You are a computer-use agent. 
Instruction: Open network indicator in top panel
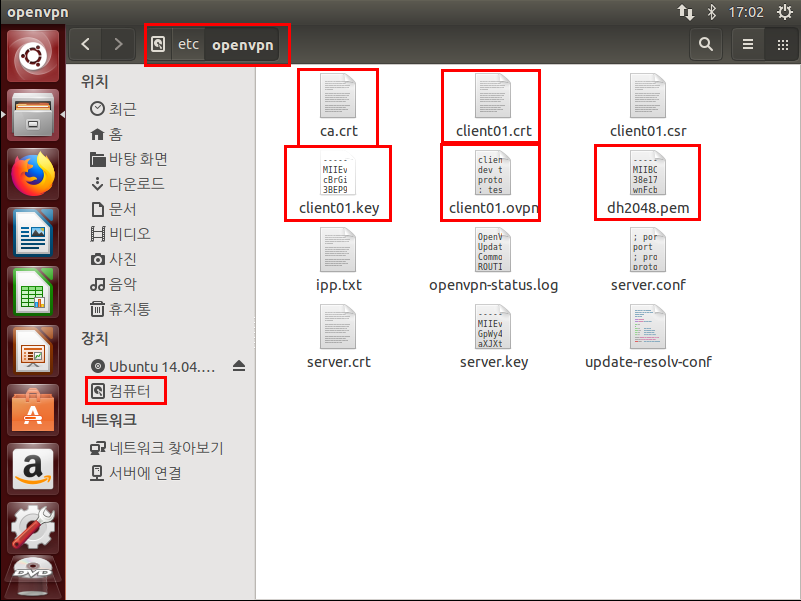(686, 12)
